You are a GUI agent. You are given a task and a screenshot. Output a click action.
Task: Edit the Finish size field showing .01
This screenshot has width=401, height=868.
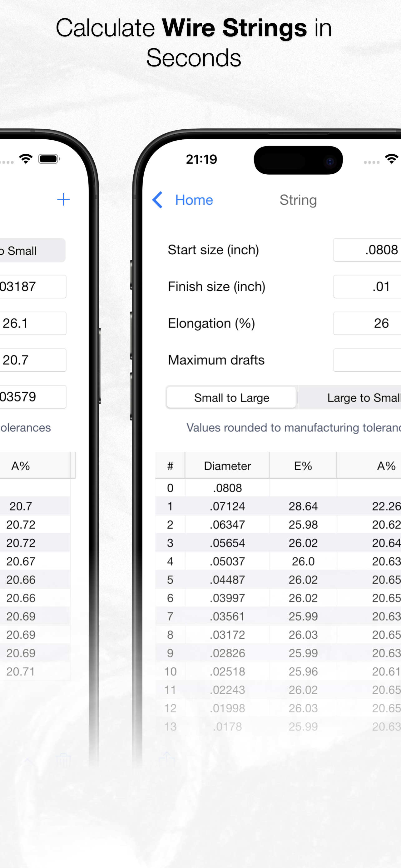(x=367, y=287)
